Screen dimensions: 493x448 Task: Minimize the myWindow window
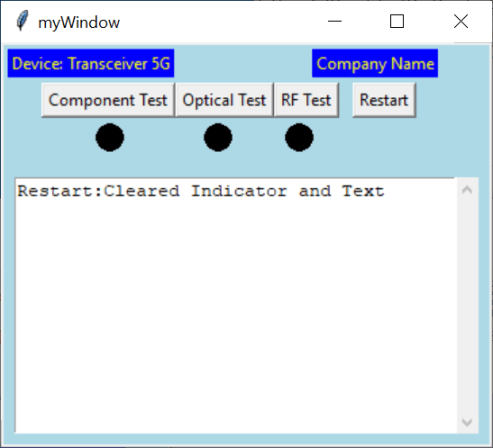click(335, 22)
